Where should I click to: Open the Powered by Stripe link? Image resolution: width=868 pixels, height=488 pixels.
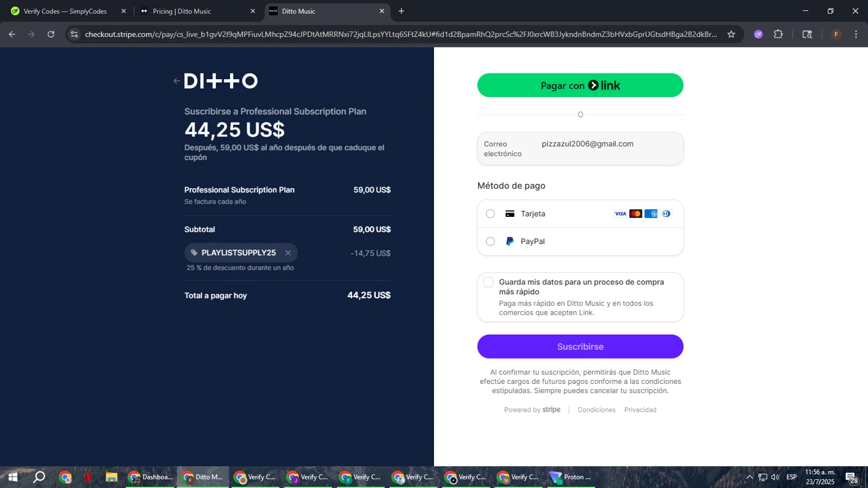tap(532, 410)
